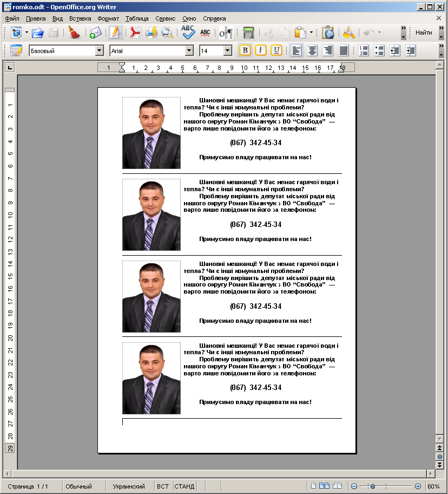
Task: Expand the font size dropdown showing 14
Action: 228,51
